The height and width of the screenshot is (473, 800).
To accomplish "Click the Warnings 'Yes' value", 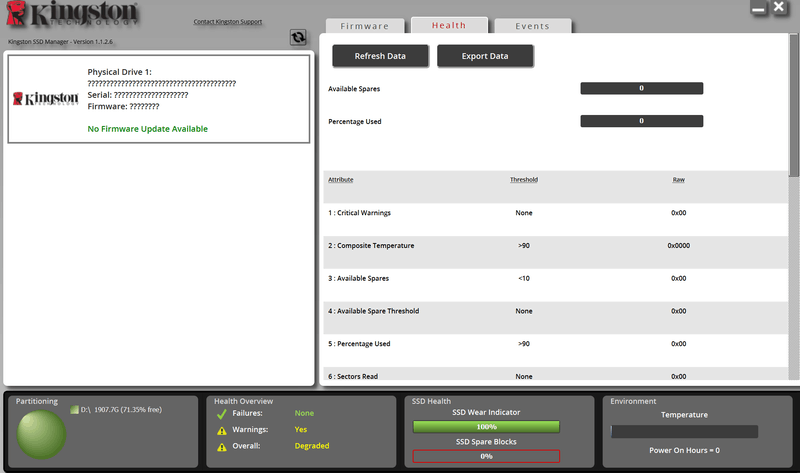I will point(301,430).
